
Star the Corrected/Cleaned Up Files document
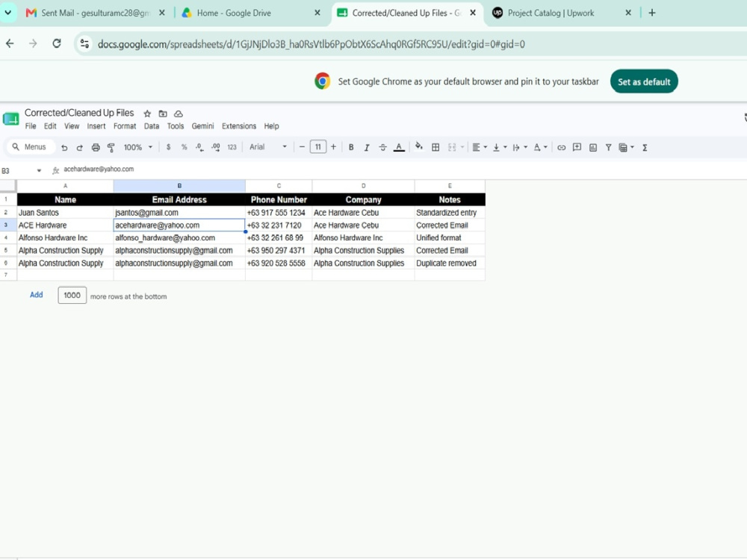tap(147, 113)
